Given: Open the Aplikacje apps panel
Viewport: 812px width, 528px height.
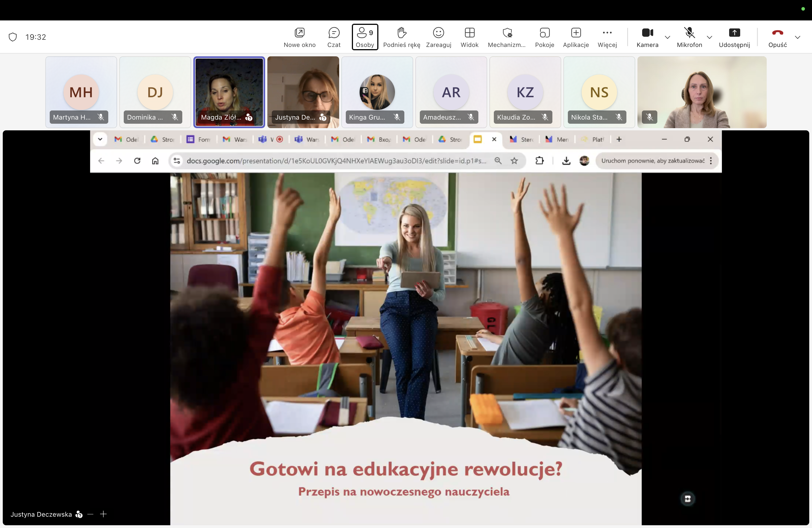Looking at the screenshot, I should tap(576, 37).
